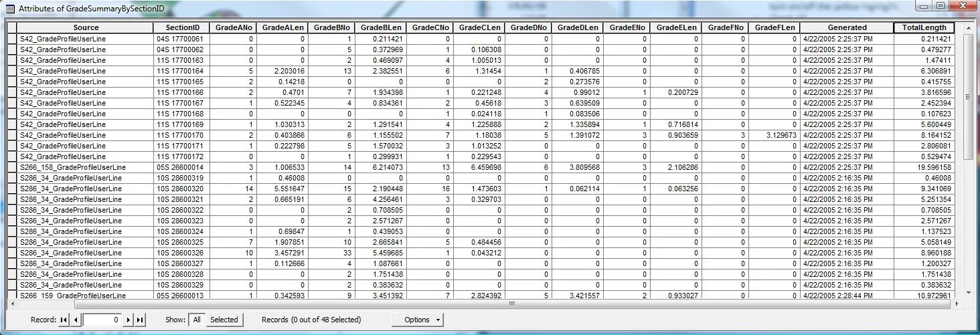Select the Source column header
Viewport: 980px width, 335px height.
point(86,27)
